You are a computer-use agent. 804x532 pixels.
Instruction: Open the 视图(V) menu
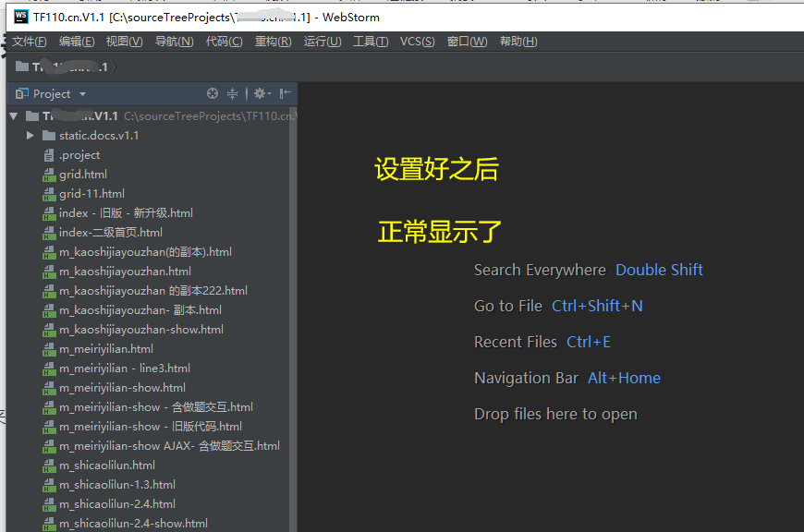click(124, 42)
